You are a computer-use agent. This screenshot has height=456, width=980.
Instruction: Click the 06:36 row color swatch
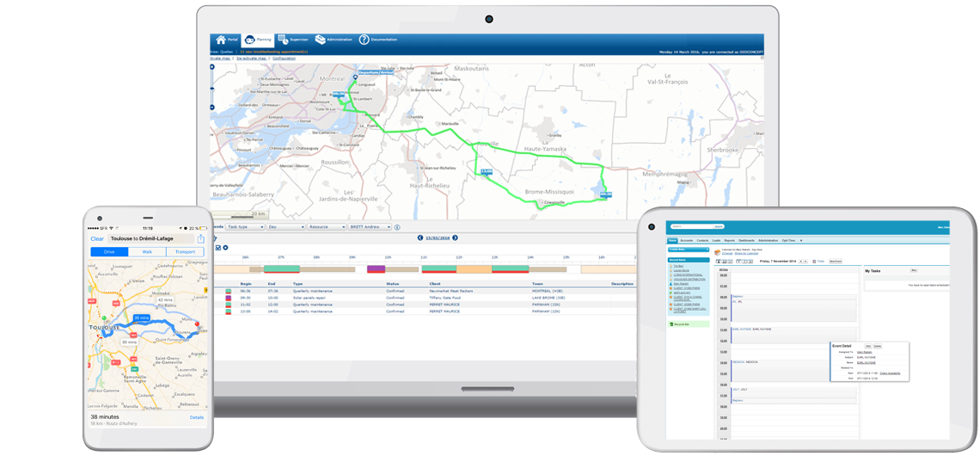pyautogui.click(x=228, y=291)
